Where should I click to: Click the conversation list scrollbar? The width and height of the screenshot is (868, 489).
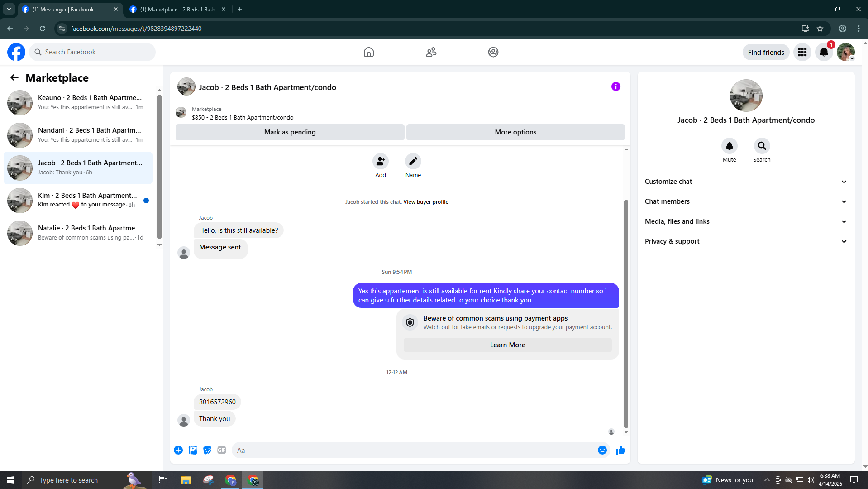click(159, 167)
